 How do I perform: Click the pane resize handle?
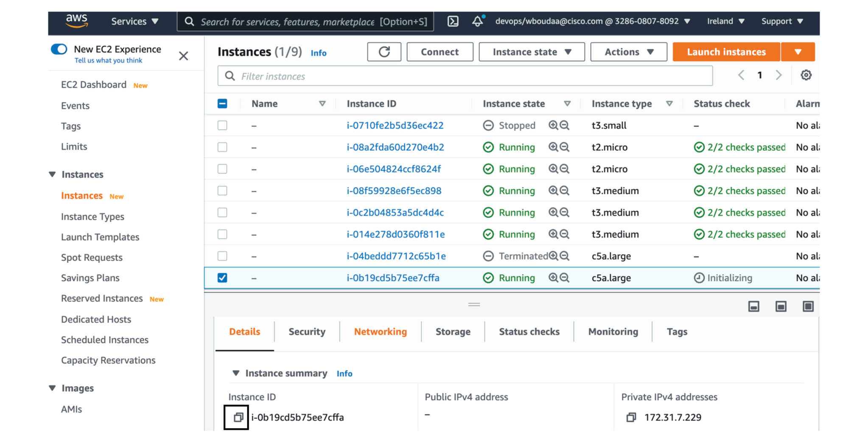coord(474,305)
